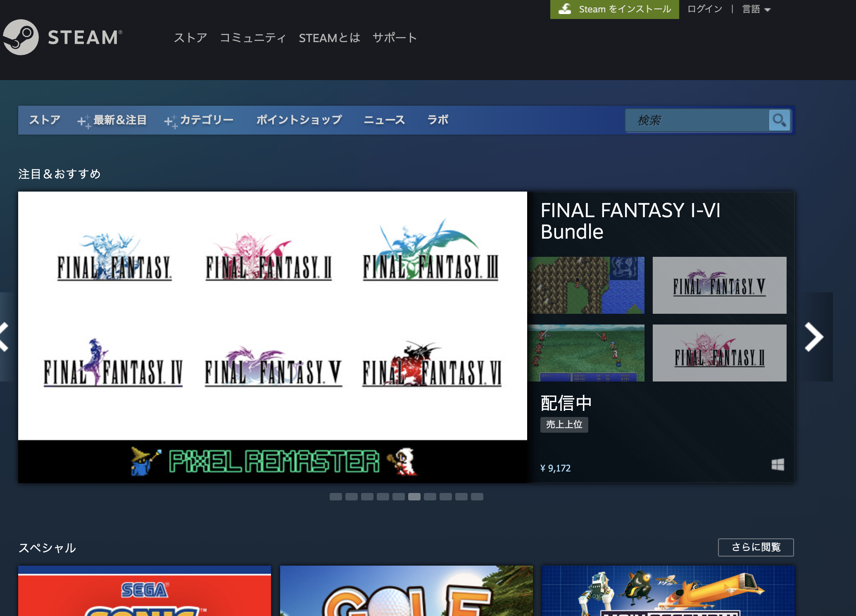856x616 pixels.
Task: Select the highlighted sixth carousel dot
Action: coord(414,497)
